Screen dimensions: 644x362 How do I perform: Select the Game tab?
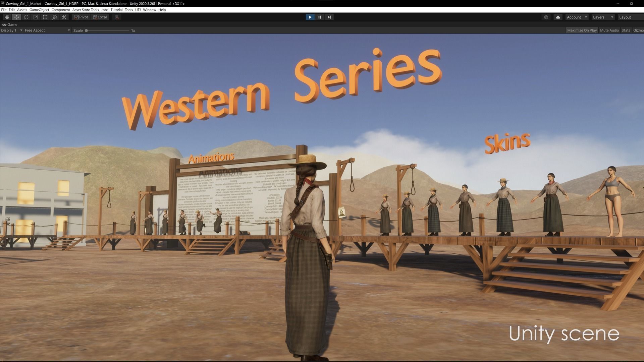10,24
